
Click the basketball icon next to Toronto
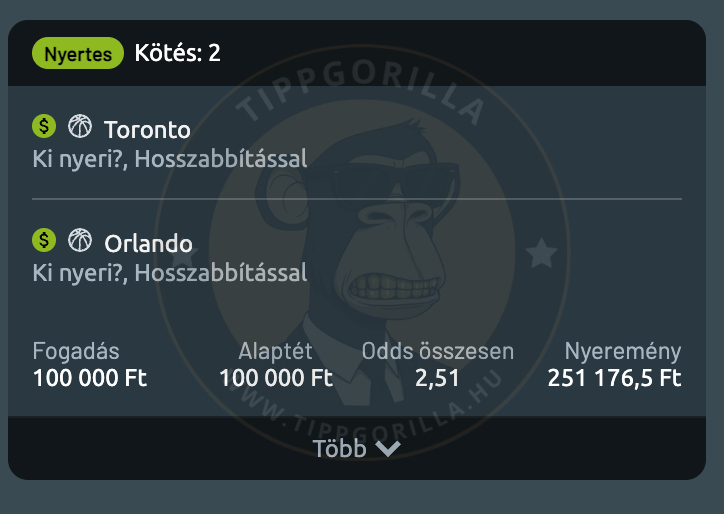coord(79,126)
